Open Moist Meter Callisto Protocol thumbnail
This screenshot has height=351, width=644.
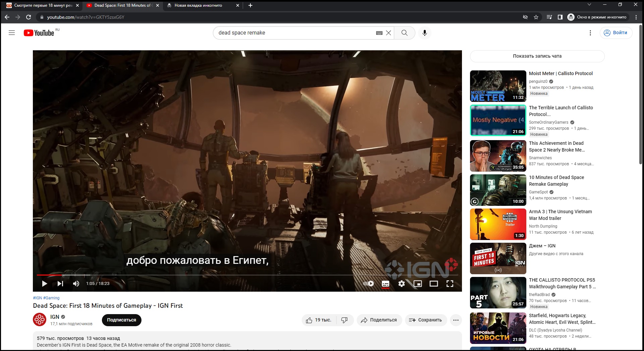tap(498, 86)
